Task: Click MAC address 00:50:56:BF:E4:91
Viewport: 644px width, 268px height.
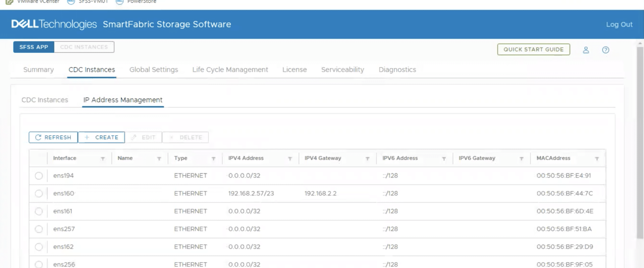Action: click(x=564, y=176)
